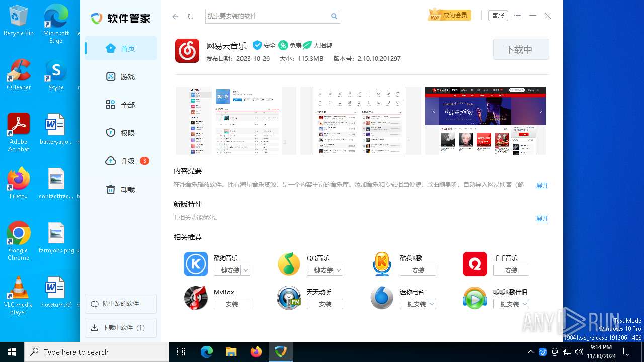Viewport: 644px width, 362px height.
Task: Open the 游戏 games tab
Action: coord(121,77)
